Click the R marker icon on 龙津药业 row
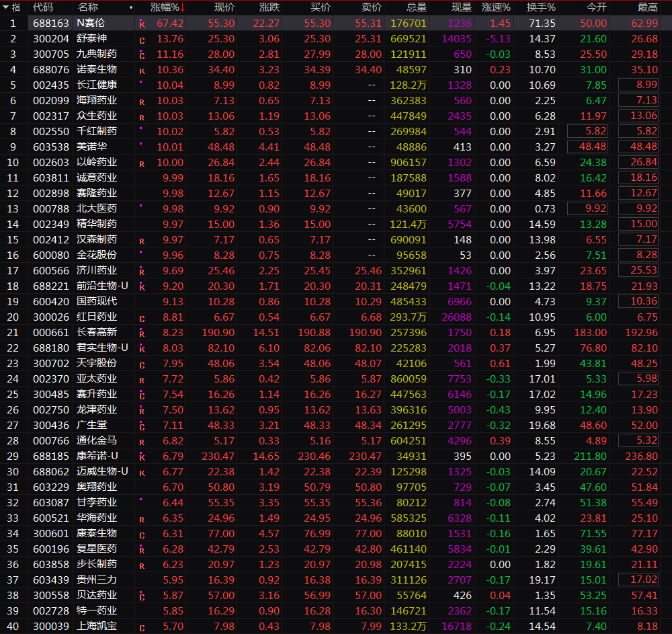Viewport: 672px width, 634px height. (142, 410)
